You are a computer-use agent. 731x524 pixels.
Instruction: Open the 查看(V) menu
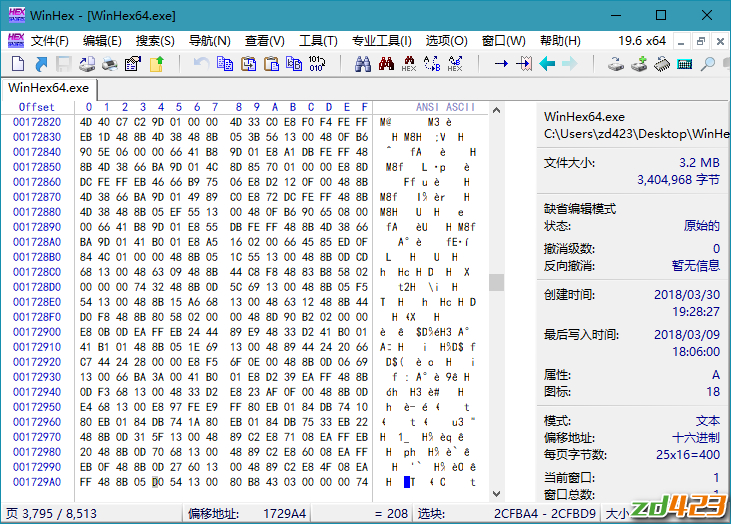(x=265, y=41)
